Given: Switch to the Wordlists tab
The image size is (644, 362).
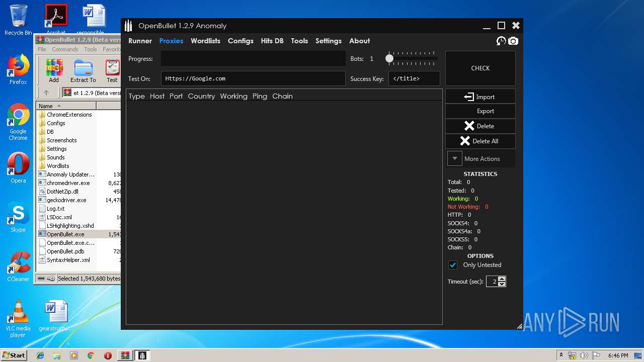Looking at the screenshot, I should (205, 41).
